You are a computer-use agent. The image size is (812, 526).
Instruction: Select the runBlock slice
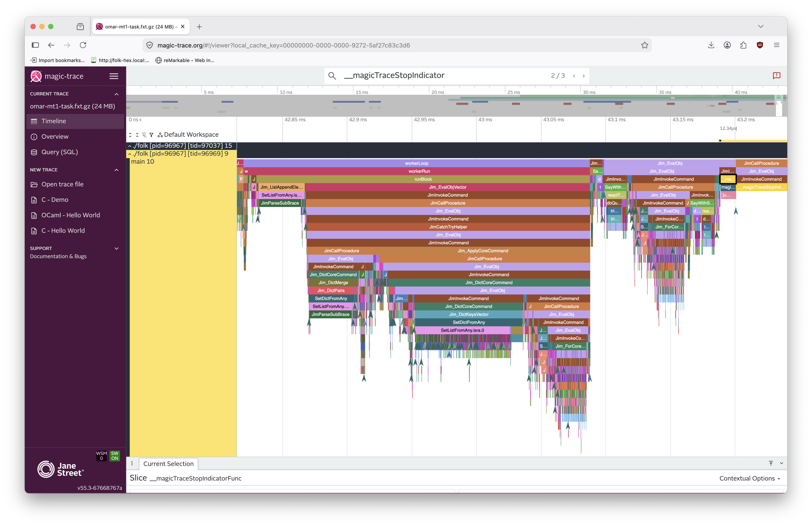423,179
